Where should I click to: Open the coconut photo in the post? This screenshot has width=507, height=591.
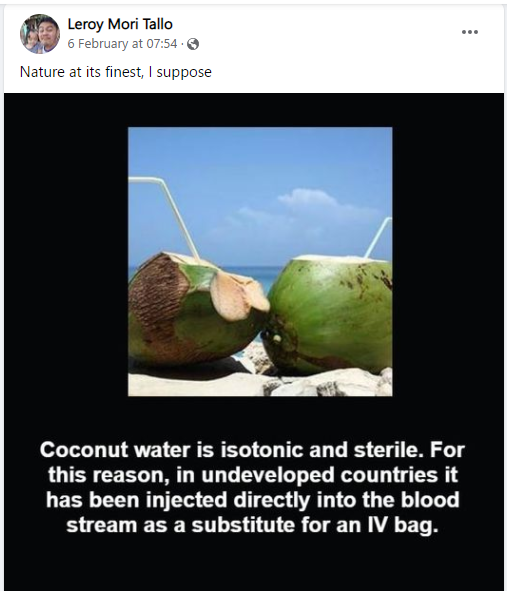point(260,262)
